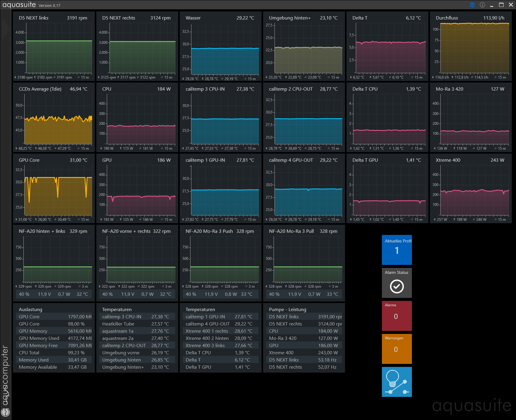Click the aquacomputer logo at sidebar bottom
The width and height of the screenshot is (516, 420).
click(5, 412)
